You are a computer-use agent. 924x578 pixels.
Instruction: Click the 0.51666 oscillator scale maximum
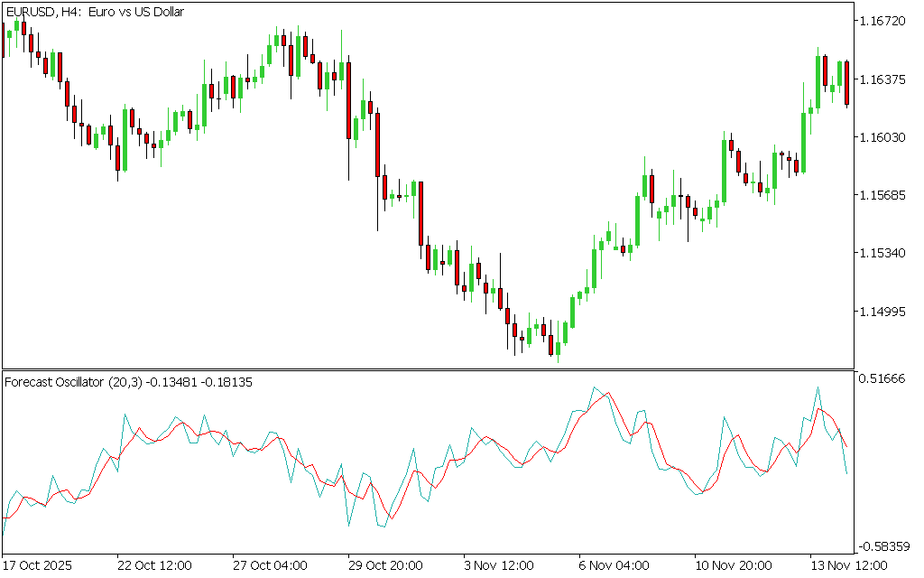(886, 379)
